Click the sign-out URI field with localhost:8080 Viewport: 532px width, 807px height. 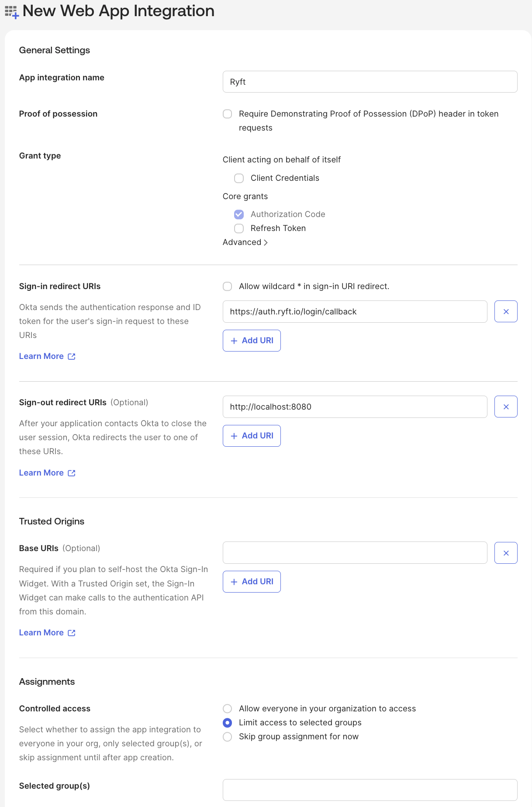coord(355,407)
